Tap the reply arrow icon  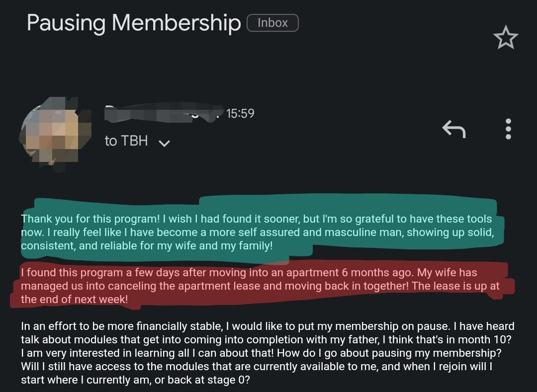click(453, 129)
